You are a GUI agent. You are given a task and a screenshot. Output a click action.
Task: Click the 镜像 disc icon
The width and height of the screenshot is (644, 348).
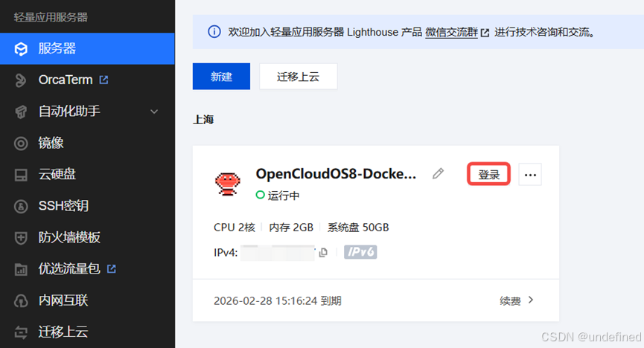(x=21, y=144)
